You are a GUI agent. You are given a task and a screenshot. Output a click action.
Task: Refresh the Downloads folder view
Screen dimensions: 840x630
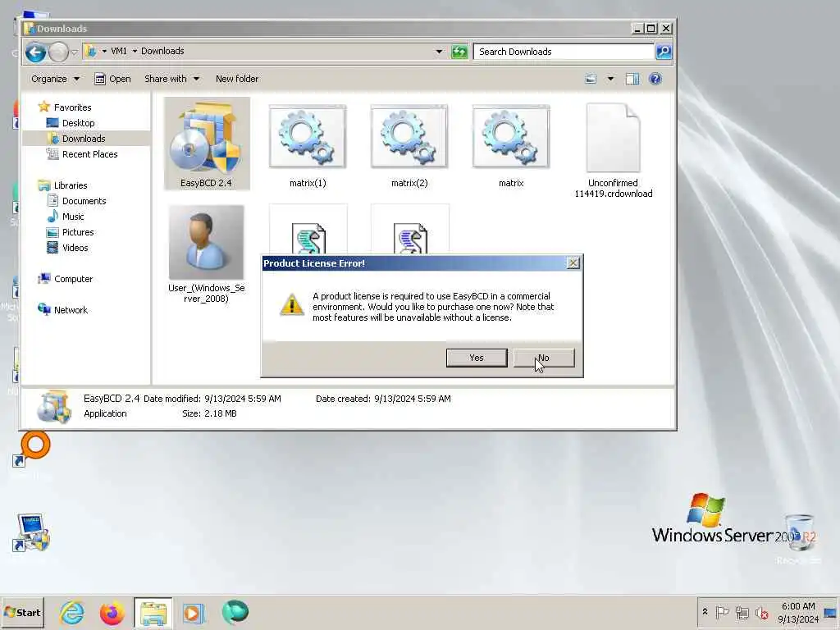point(459,52)
